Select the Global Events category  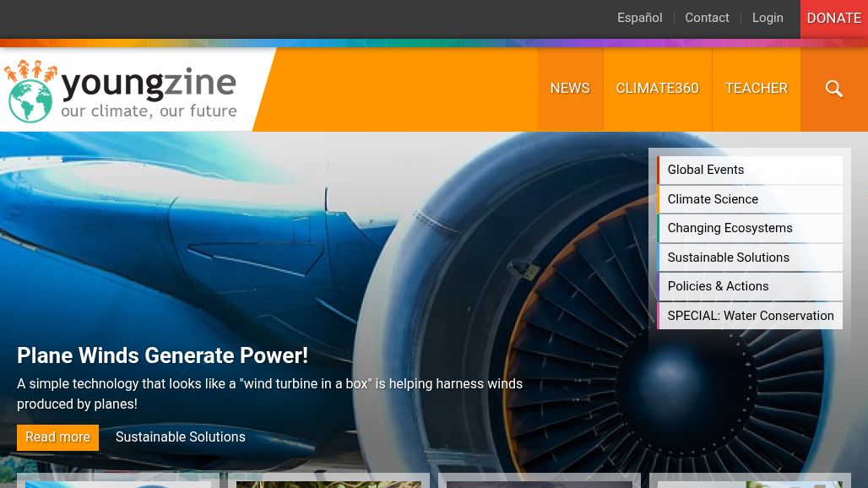[x=750, y=170]
